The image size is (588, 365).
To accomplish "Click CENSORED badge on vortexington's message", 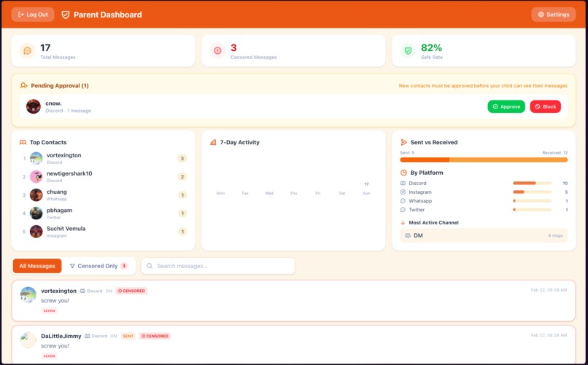I will (x=131, y=291).
